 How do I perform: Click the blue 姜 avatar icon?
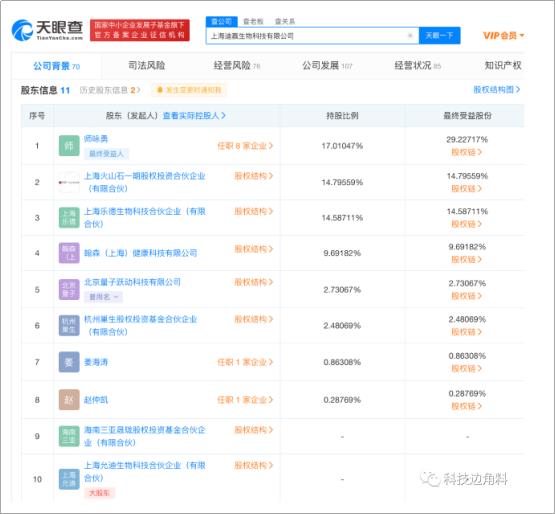[69, 362]
